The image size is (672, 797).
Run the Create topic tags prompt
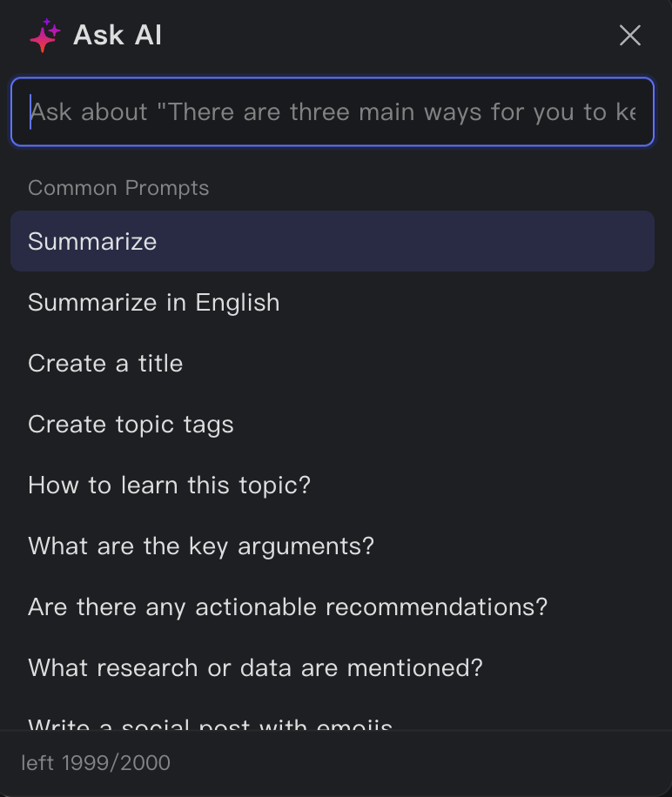click(x=131, y=424)
